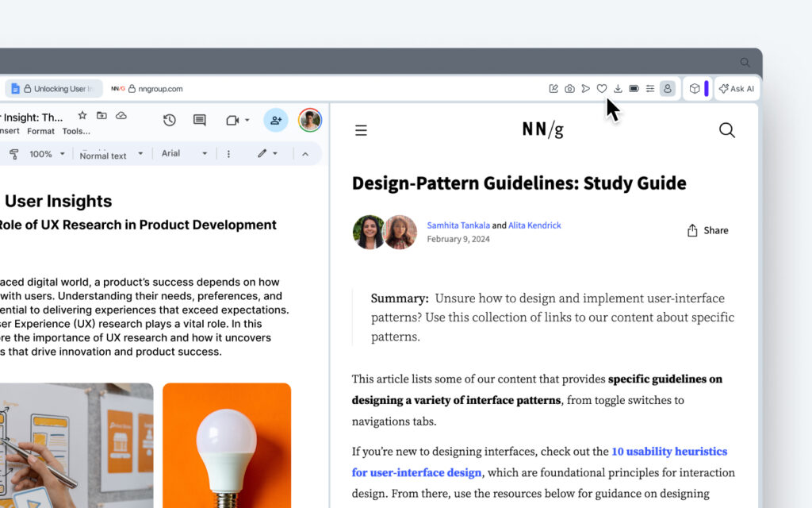Click the send arrow icon in address bar
The height and width of the screenshot is (508, 812).
(585, 89)
